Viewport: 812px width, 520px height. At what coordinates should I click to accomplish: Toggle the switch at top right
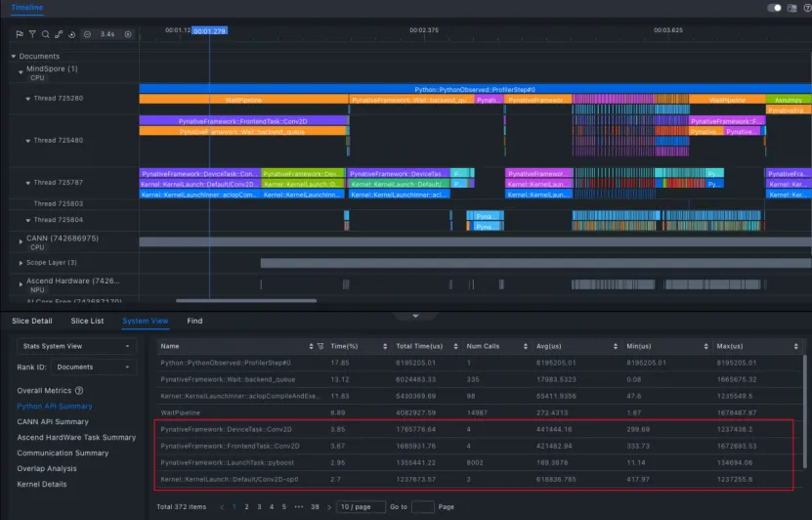click(x=775, y=8)
